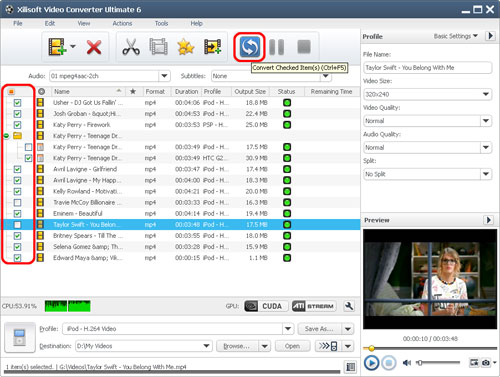Image resolution: width=500 pixels, height=377 pixels.
Task: Click the Add File toolbar icon
Action: click(57, 47)
